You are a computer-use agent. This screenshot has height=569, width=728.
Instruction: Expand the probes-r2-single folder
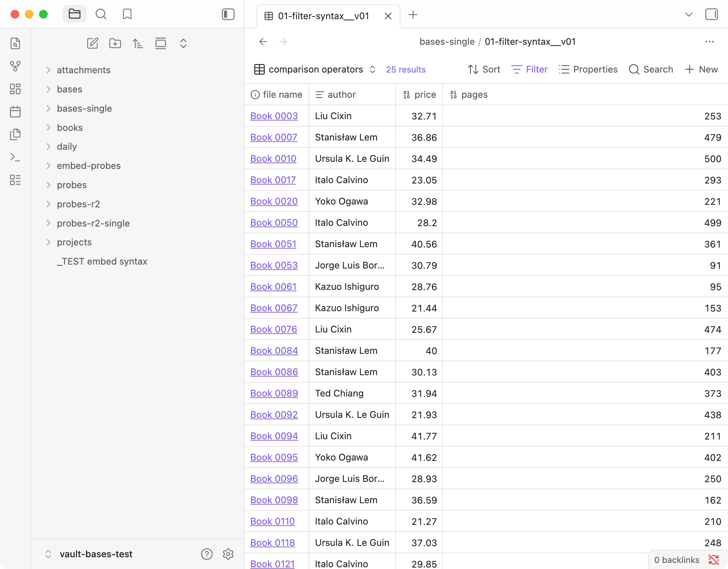coord(93,223)
